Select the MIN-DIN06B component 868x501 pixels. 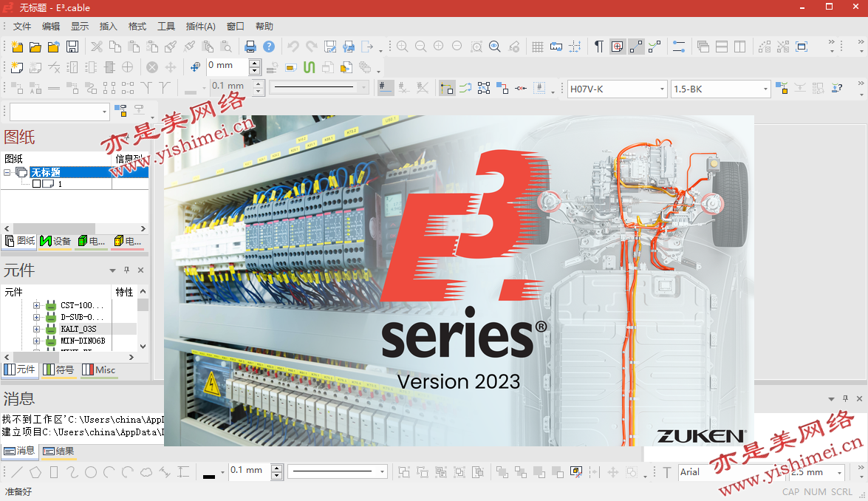pos(83,341)
